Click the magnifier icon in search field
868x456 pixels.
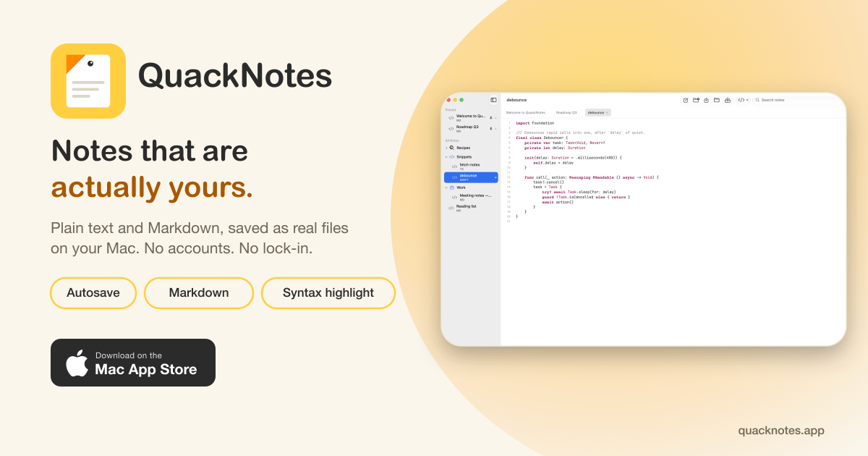tap(757, 100)
